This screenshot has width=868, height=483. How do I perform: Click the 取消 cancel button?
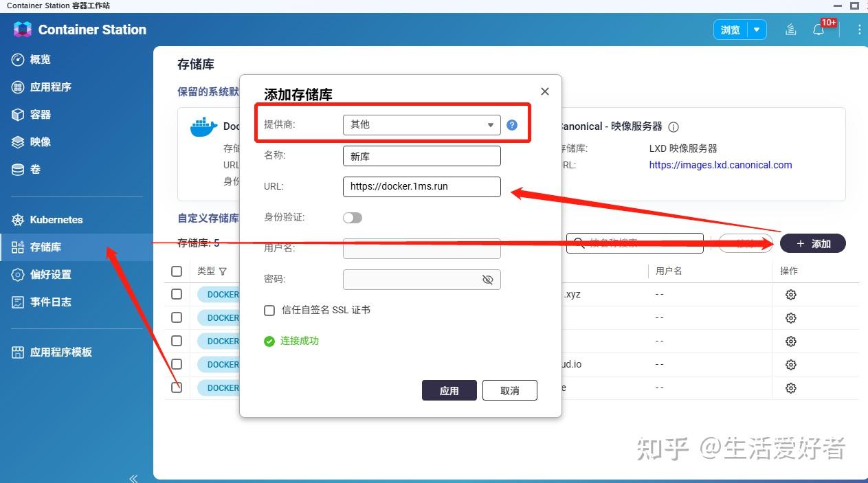(x=509, y=390)
